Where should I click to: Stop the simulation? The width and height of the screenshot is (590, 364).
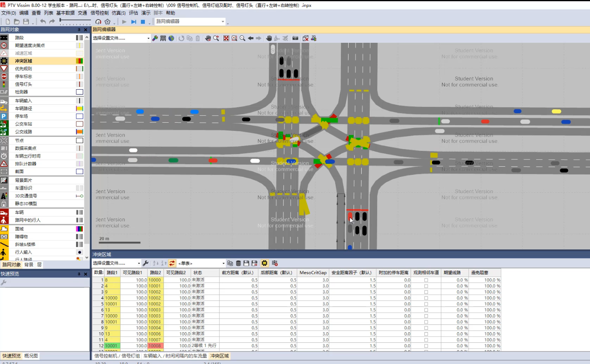143,22
